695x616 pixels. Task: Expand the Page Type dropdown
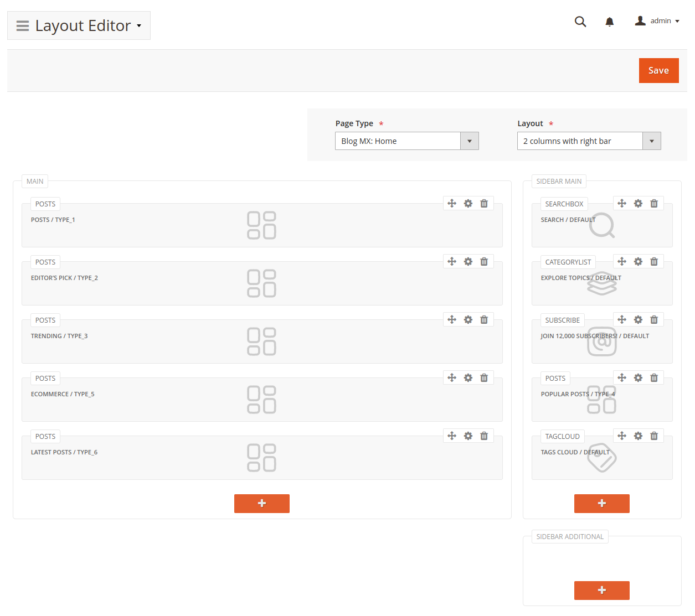(469, 141)
